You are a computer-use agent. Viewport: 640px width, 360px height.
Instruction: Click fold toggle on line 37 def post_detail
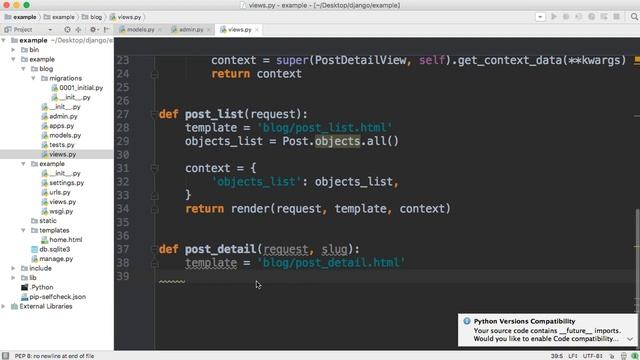point(154,249)
